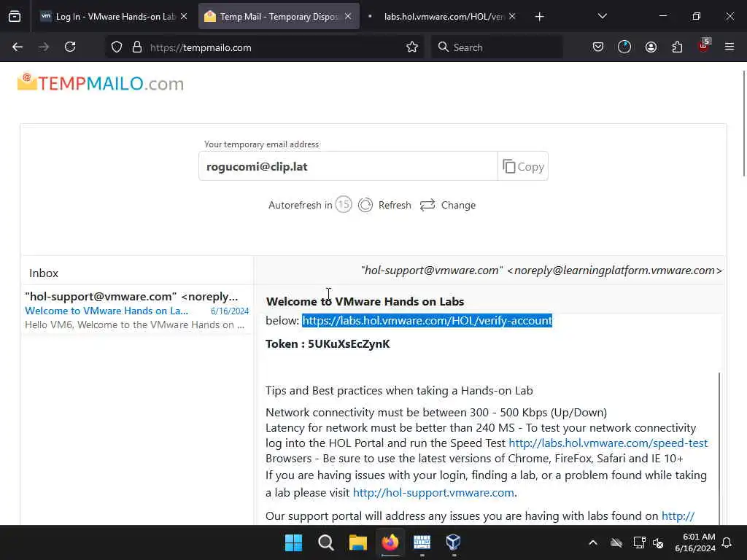The width and height of the screenshot is (747, 560).
Task: Open on-screen keyboard app in taskbar
Action: point(422,542)
